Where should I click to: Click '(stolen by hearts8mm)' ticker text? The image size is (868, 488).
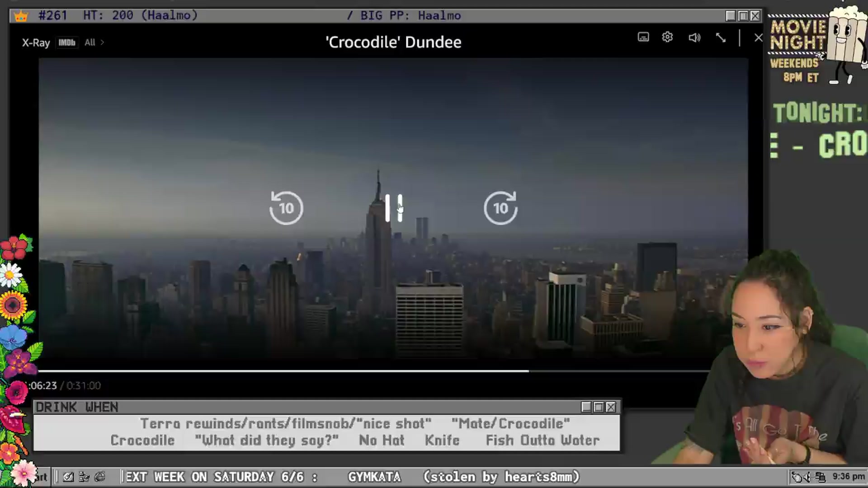click(501, 477)
